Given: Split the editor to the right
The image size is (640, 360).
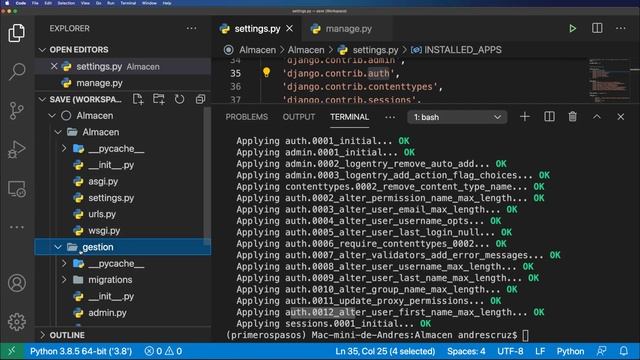Looking at the screenshot, I should point(597,28).
